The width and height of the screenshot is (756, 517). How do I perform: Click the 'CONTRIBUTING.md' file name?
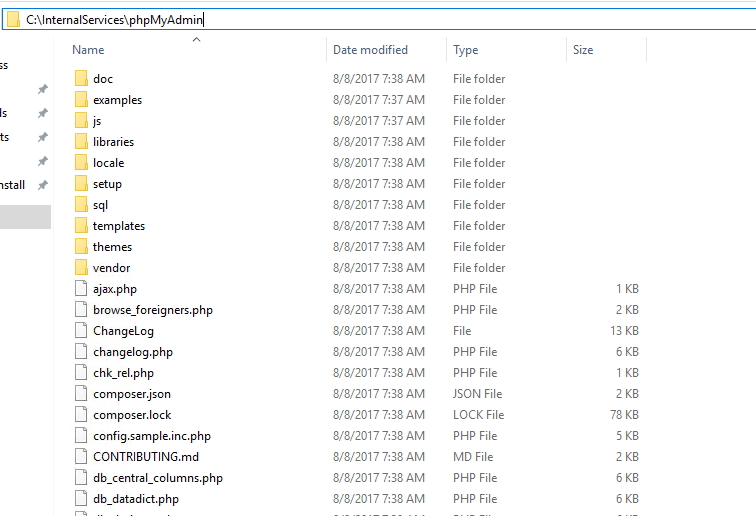146,457
